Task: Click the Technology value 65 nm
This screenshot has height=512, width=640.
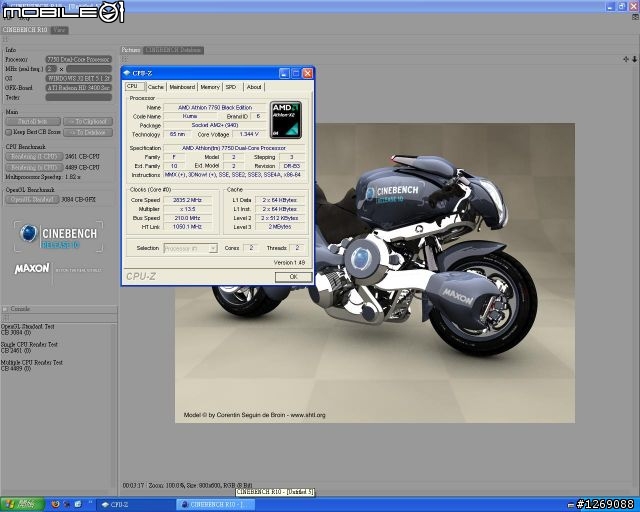Action: point(177,134)
